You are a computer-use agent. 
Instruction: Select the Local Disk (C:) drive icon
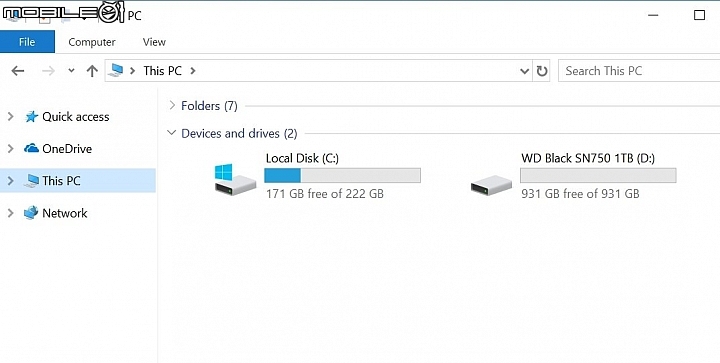point(235,179)
